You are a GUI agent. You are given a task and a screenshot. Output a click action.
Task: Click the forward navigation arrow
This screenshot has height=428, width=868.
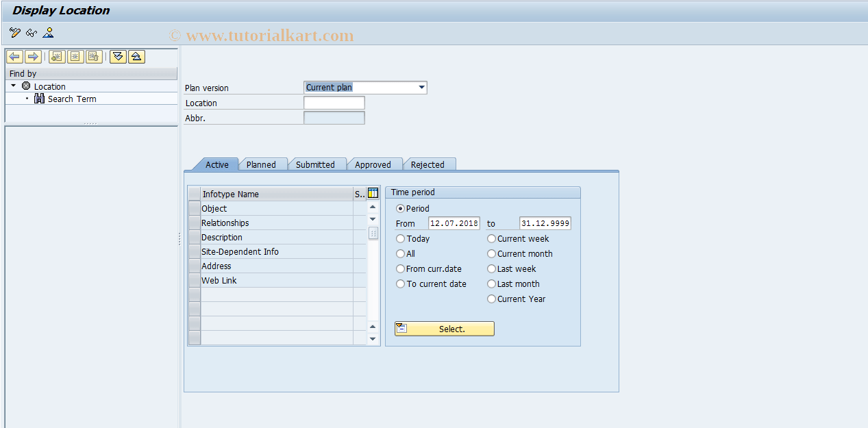(x=32, y=56)
